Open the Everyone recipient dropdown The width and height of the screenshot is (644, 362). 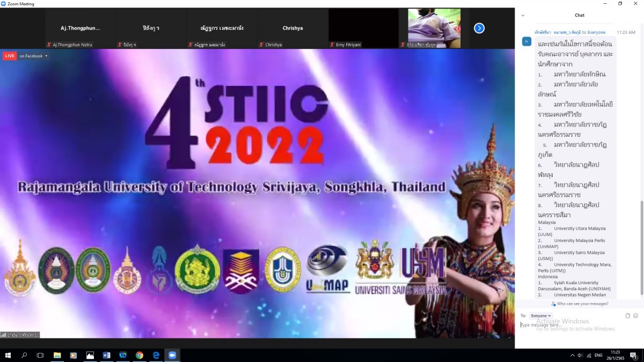point(541,316)
